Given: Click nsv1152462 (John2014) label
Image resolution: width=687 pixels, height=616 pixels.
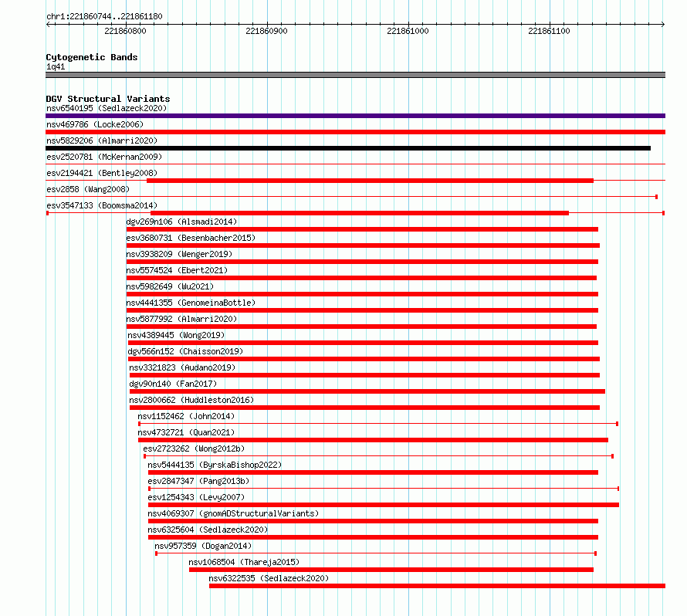Looking at the screenshot, I should [186, 416].
